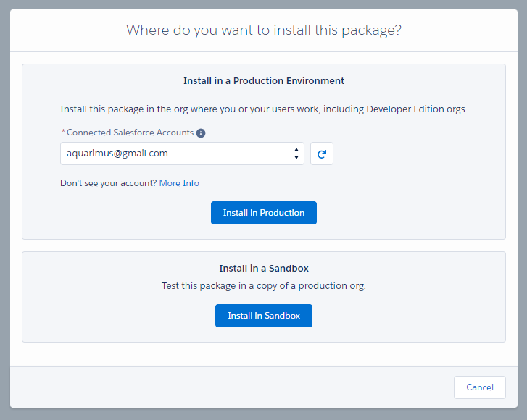Viewport: 527px width, 420px height.
Task: Click the required asterisk before Connected Salesforce Accounts
Action: [62, 133]
